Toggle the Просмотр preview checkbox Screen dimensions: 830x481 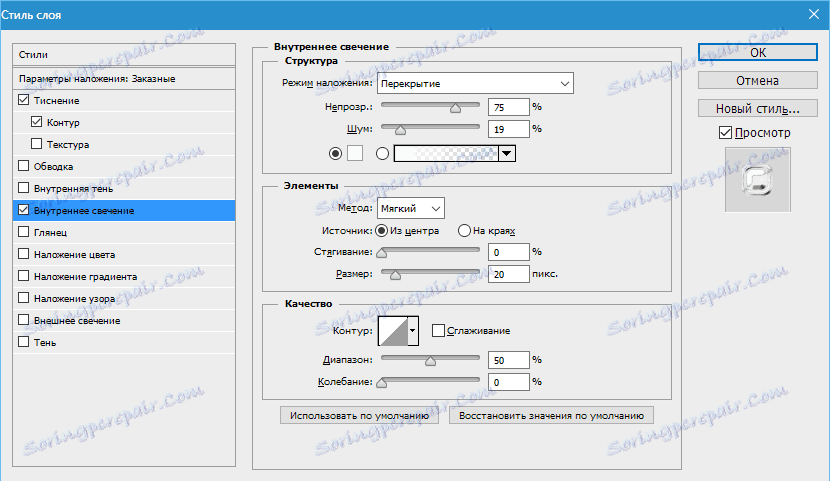725,133
